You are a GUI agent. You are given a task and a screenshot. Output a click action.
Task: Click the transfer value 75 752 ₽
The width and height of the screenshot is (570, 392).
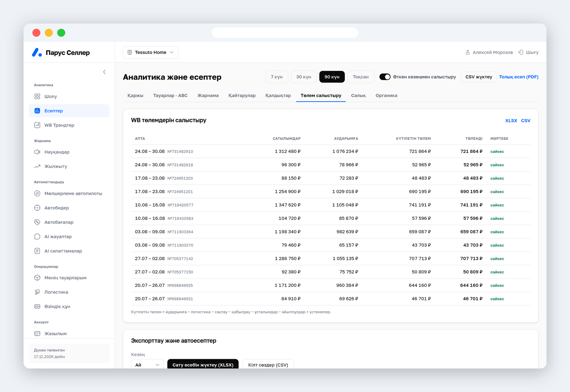(x=349, y=272)
